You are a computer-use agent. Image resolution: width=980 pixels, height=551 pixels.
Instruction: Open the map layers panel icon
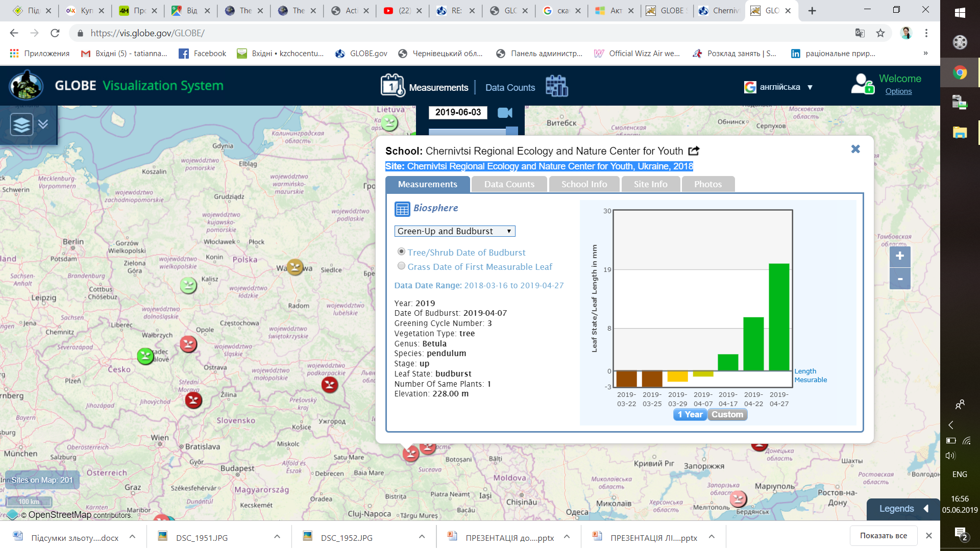point(21,124)
